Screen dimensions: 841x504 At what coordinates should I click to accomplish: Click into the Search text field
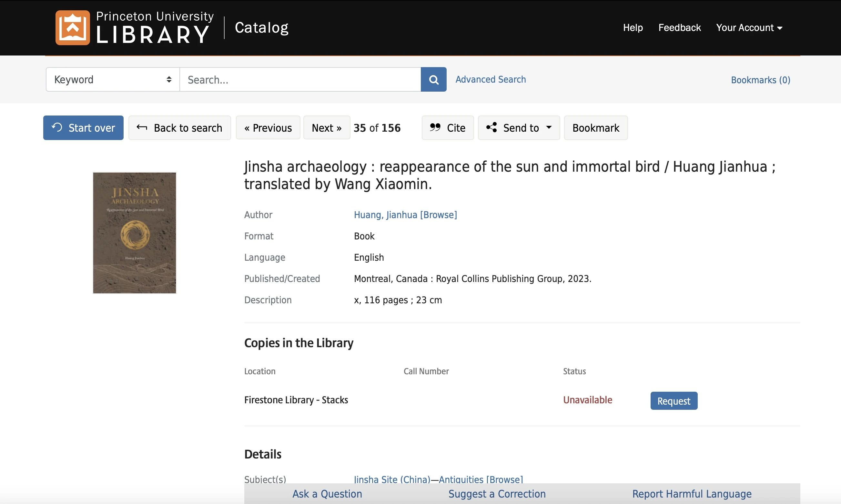(x=300, y=79)
